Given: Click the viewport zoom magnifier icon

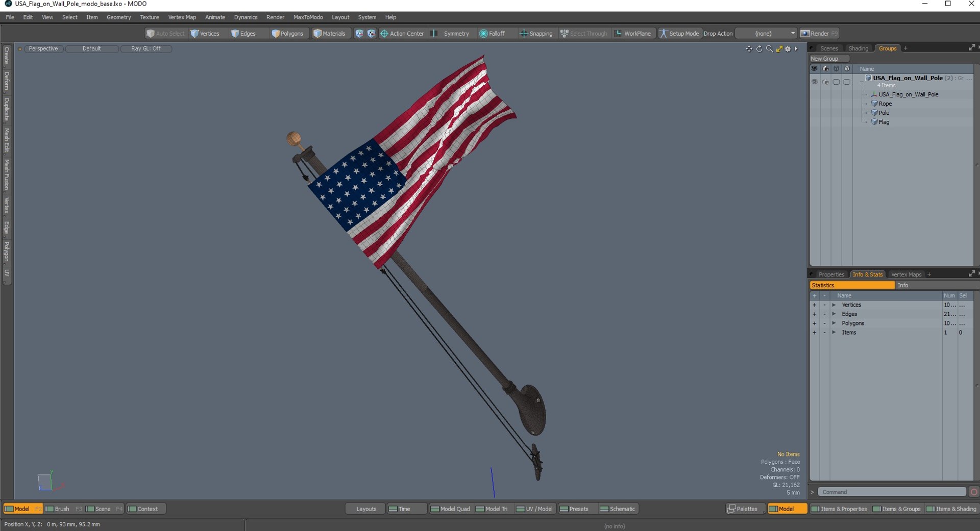Looking at the screenshot, I should [769, 49].
